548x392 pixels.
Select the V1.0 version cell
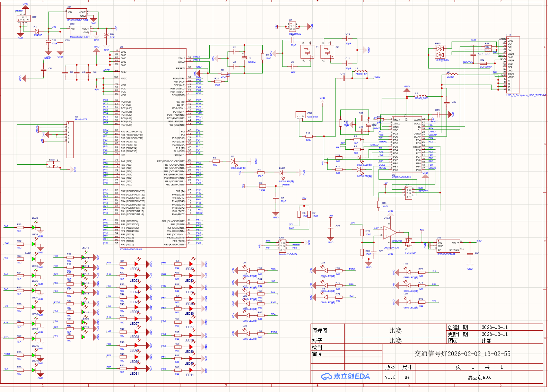(390, 377)
